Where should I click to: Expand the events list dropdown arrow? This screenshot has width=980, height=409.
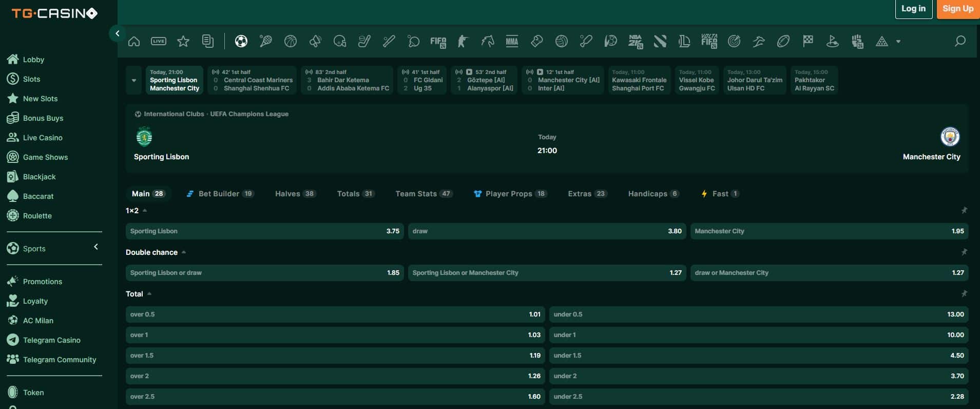[133, 80]
